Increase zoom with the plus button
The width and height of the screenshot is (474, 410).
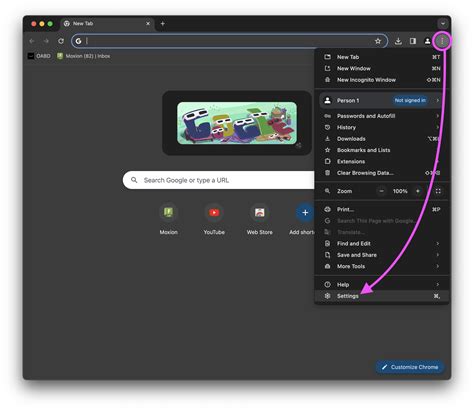point(418,191)
